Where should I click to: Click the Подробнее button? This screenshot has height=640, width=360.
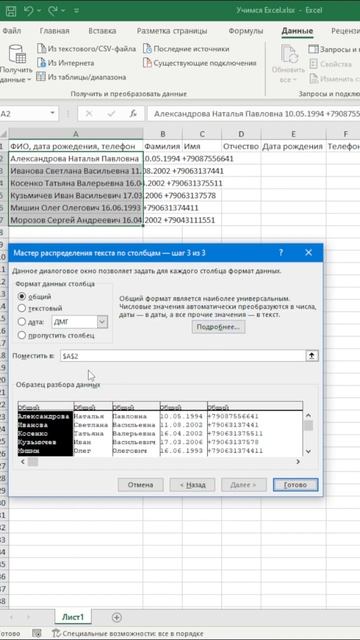[218, 327]
